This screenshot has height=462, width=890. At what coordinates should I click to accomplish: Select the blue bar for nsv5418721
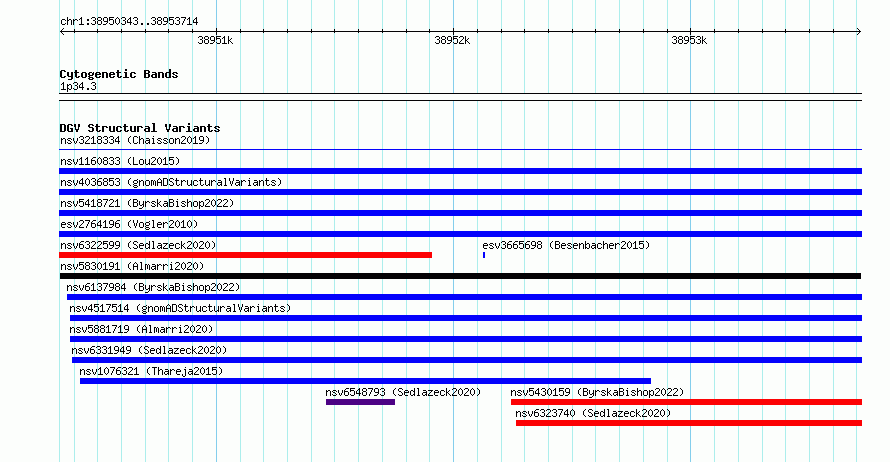coord(460,213)
